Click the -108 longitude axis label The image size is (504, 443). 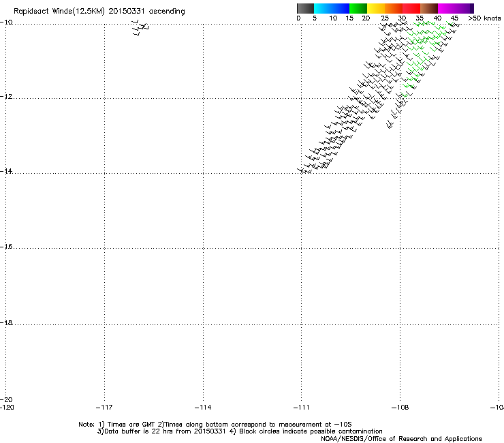click(400, 408)
